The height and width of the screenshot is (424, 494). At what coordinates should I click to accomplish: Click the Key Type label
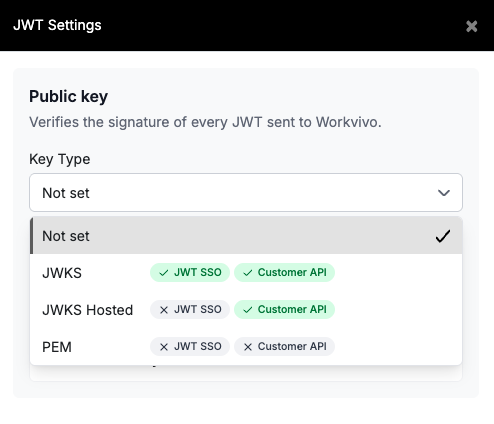coord(60,159)
